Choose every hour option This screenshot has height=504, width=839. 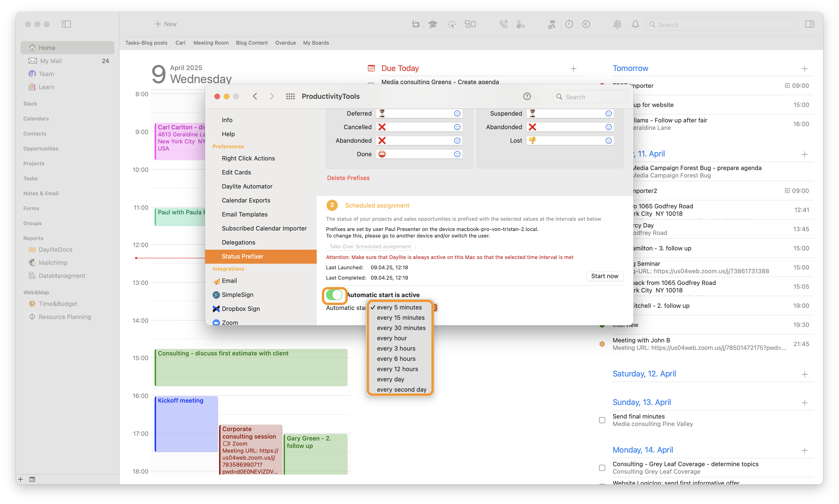[x=400, y=338]
